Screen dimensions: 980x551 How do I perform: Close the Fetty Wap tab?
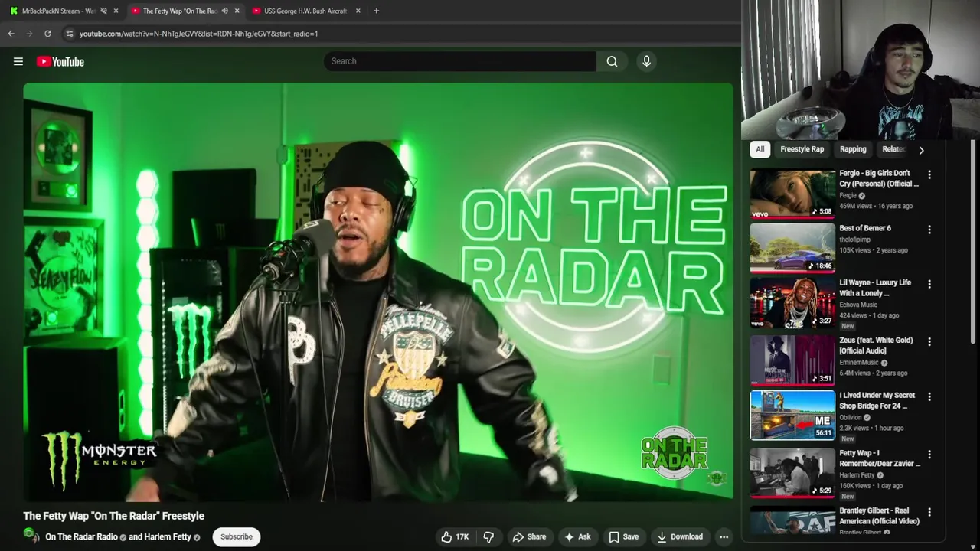coord(237,11)
